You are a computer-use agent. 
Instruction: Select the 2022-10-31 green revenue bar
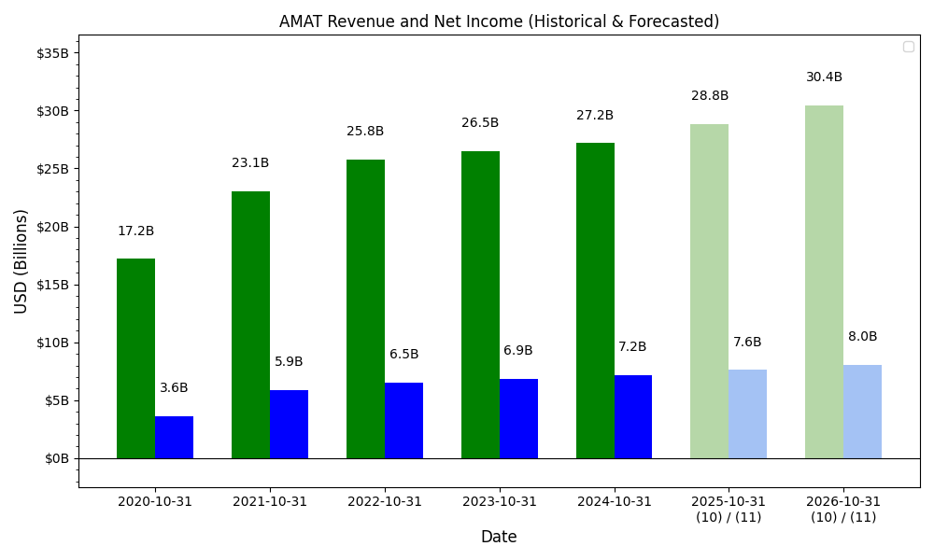[x=366, y=309]
